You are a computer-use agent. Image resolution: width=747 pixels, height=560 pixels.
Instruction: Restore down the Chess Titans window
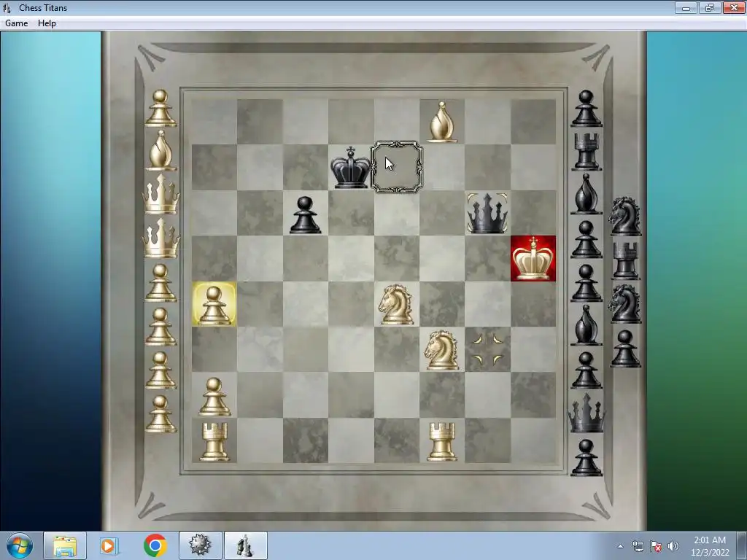tap(710, 7)
